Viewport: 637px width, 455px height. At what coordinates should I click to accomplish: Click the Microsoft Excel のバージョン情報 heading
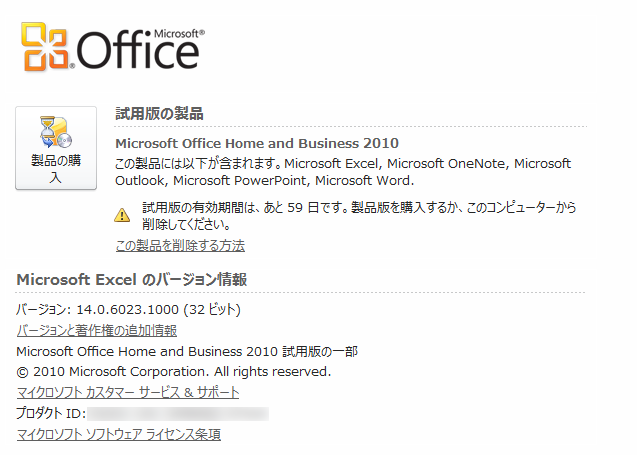(x=132, y=278)
